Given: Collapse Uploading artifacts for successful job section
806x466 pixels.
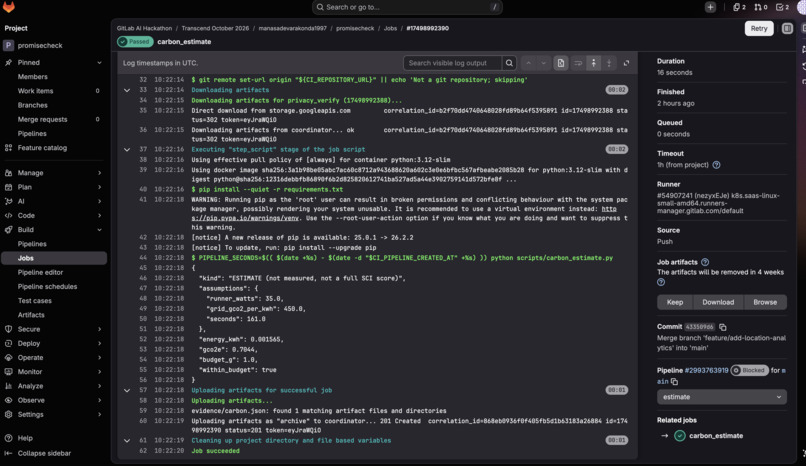Looking at the screenshot, I should click(126, 390).
